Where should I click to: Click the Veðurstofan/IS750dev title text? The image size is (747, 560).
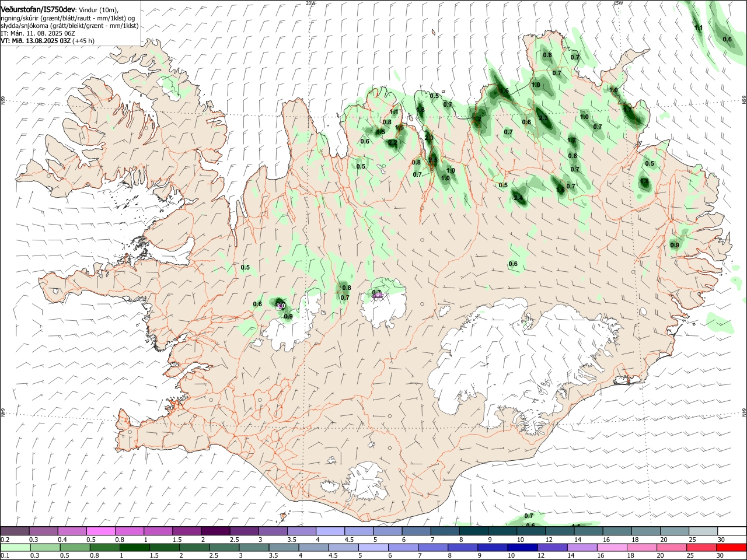pyautogui.click(x=38, y=10)
